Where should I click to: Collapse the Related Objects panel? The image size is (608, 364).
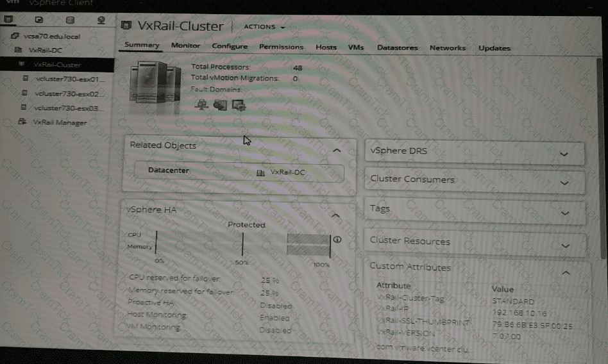coord(337,149)
